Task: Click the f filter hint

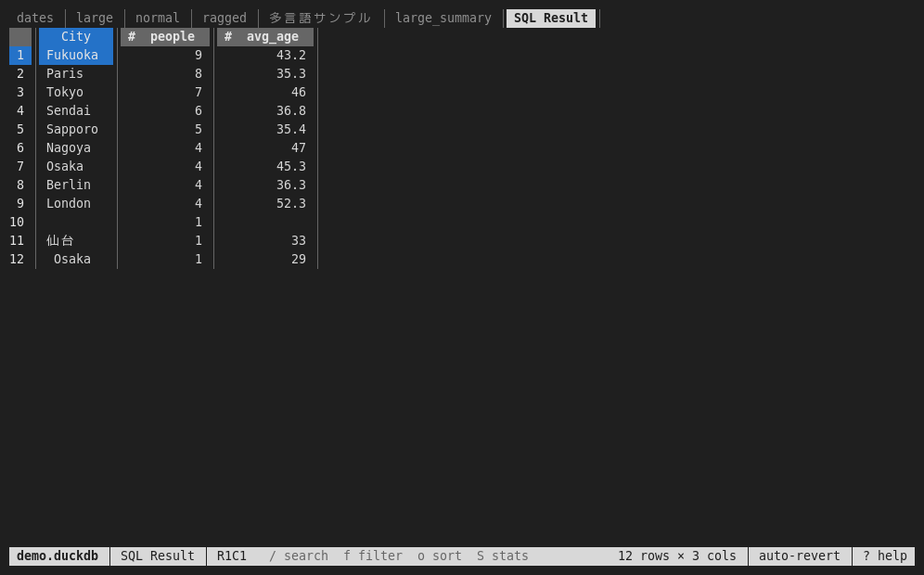Action: click(373, 556)
